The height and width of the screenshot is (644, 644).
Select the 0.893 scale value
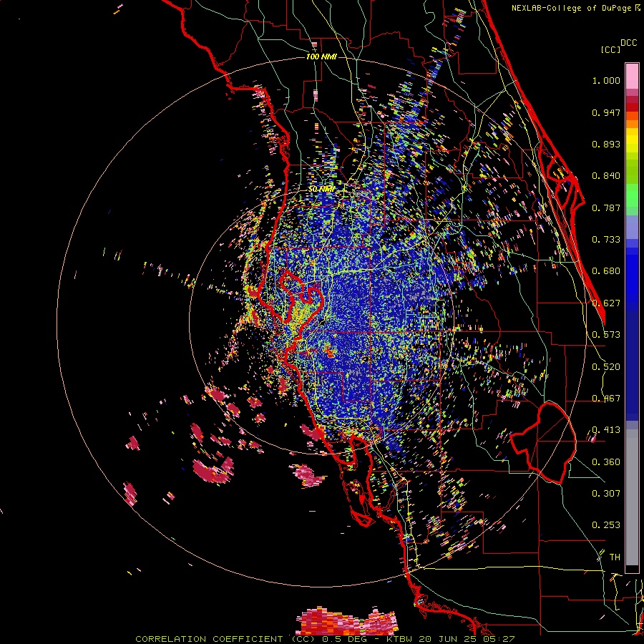pyautogui.click(x=606, y=144)
